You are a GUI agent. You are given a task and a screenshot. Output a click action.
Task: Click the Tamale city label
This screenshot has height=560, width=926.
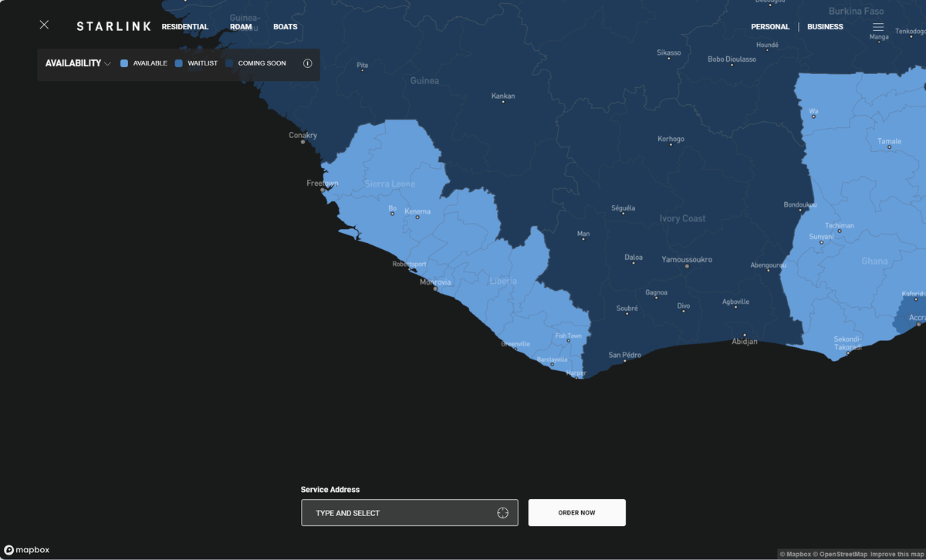tap(890, 141)
